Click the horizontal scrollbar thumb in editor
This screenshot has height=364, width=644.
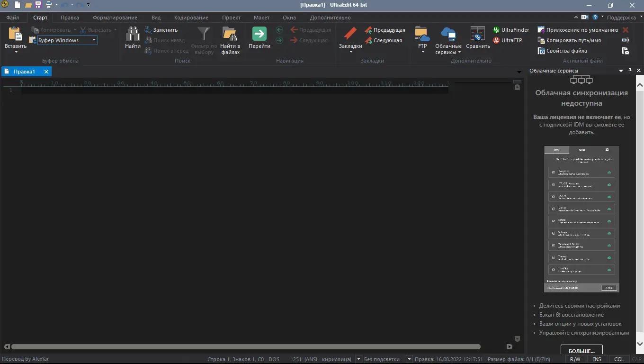(246, 346)
